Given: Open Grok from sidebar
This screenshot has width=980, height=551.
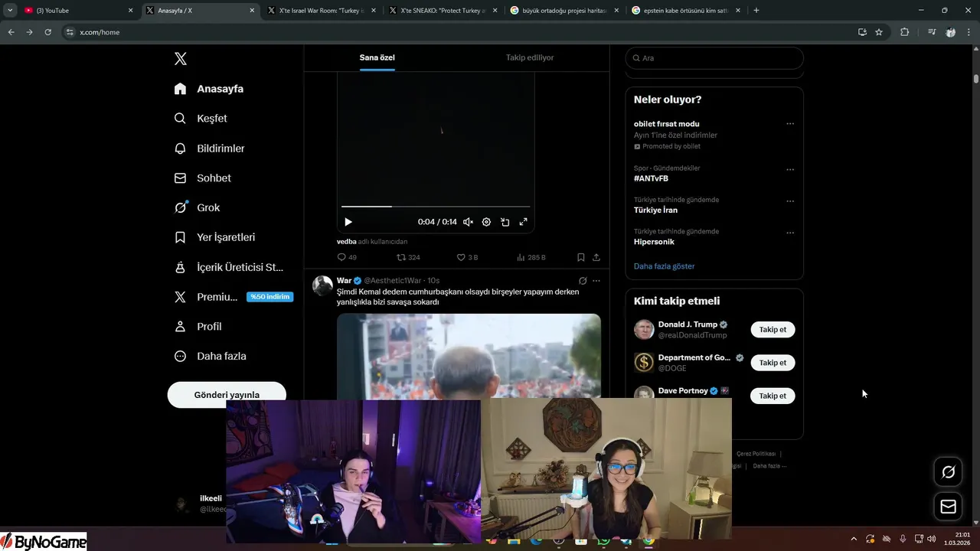Looking at the screenshot, I should point(198,207).
